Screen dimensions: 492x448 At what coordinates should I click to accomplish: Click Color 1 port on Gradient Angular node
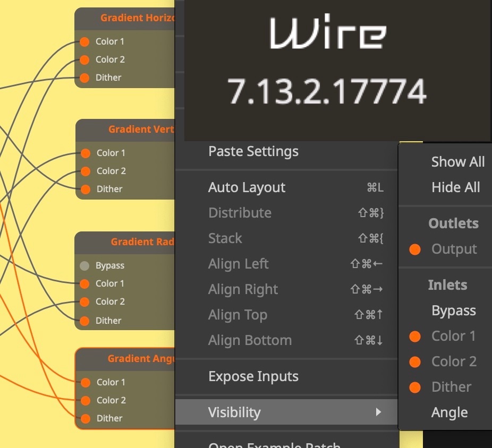86,382
